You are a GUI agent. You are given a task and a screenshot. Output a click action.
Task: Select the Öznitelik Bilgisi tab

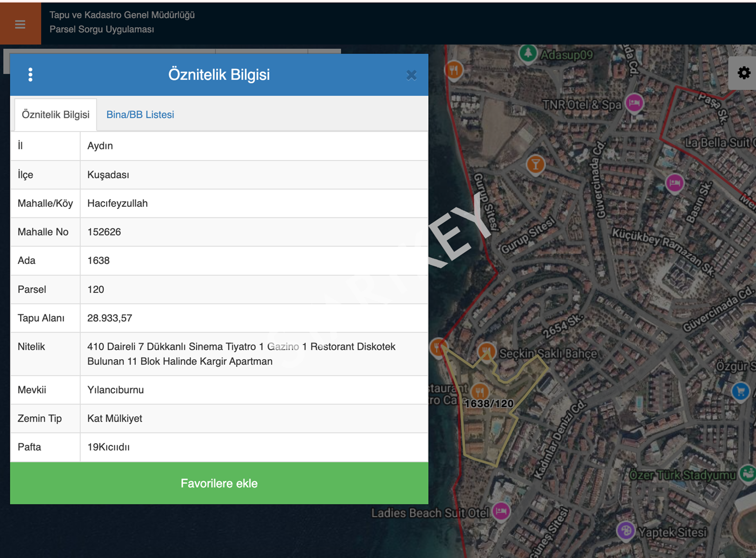tap(55, 115)
